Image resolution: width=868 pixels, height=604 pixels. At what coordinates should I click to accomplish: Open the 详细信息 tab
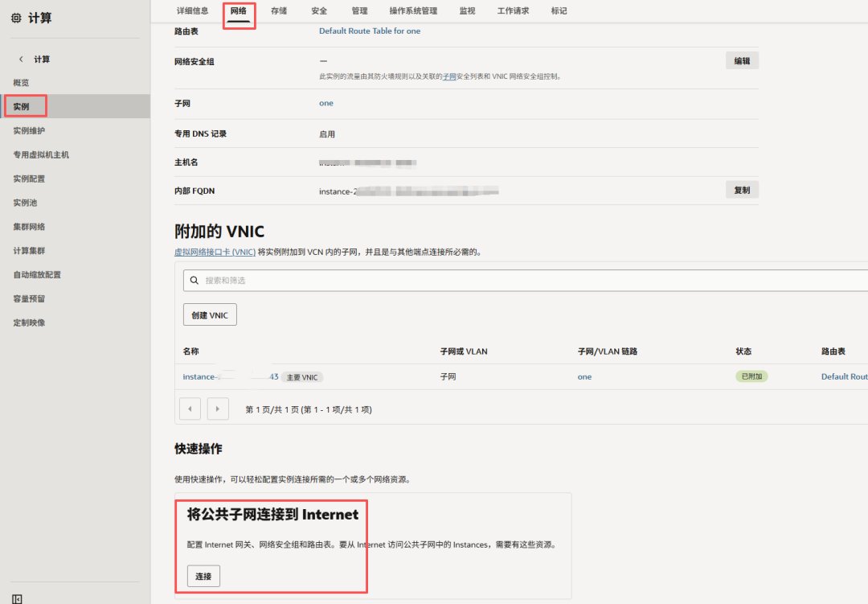(x=193, y=10)
